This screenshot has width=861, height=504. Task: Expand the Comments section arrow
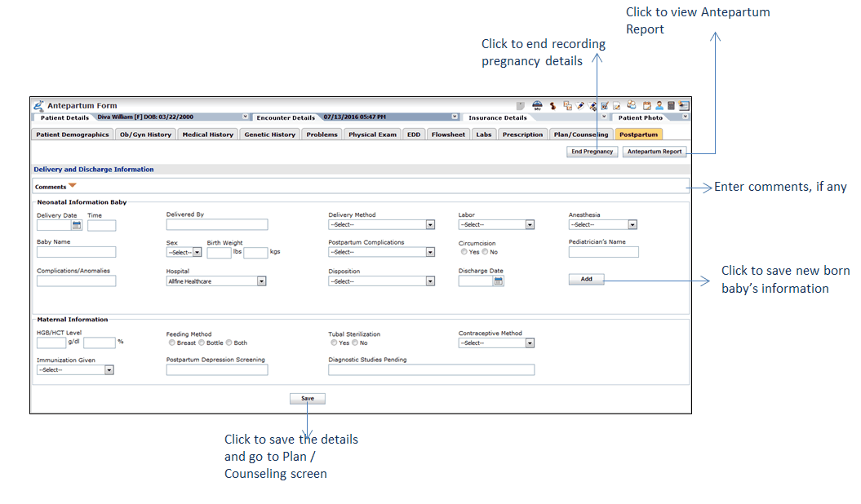tap(73, 186)
